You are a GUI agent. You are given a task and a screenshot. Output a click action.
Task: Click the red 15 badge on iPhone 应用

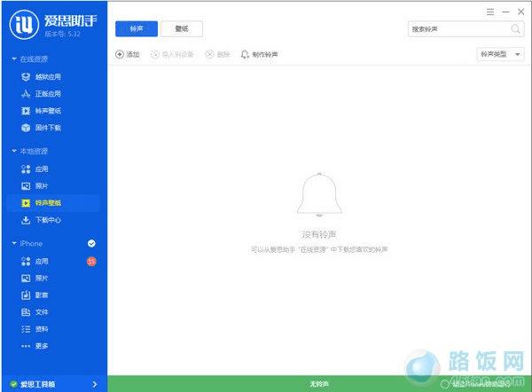point(91,262)
